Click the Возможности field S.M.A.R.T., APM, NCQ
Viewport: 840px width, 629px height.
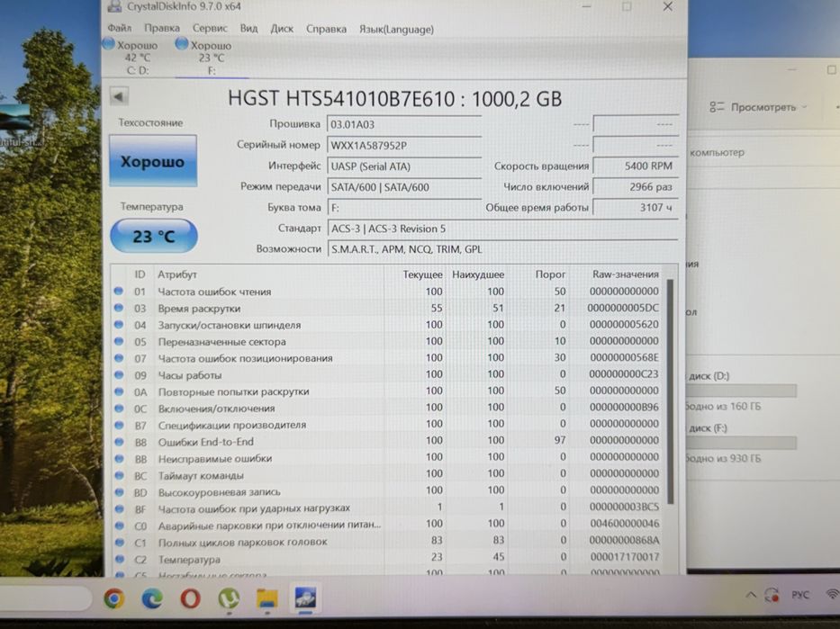coord(502,249)
